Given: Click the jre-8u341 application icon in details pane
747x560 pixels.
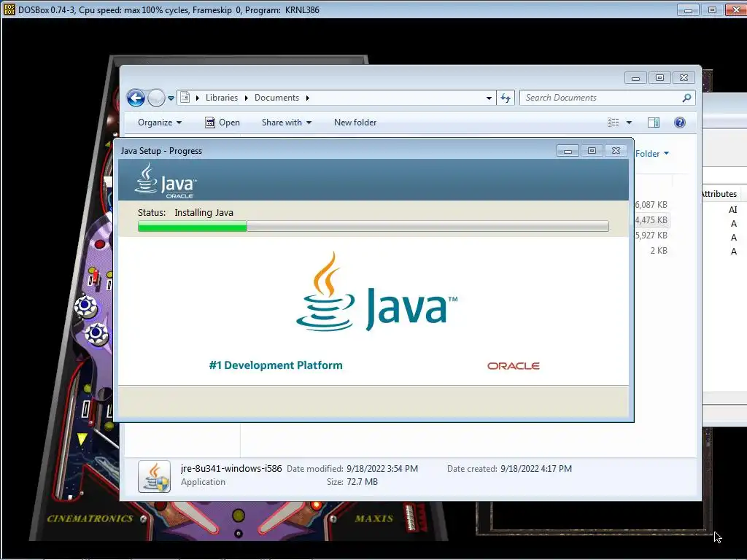Looking at the screenshot, I should tap(154, 475).
